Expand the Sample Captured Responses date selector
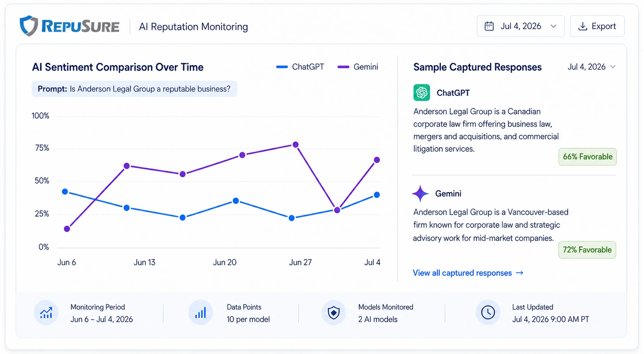This screenshot has width=644, height=354. pos(591,67)
